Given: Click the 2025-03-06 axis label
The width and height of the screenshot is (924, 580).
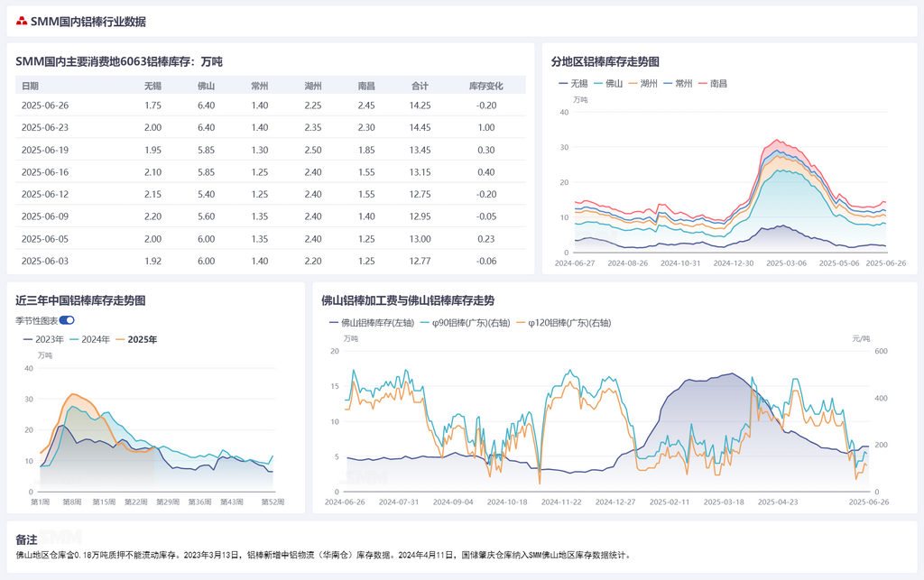Looking at the screenshot, I should click(x=786, y=263).
